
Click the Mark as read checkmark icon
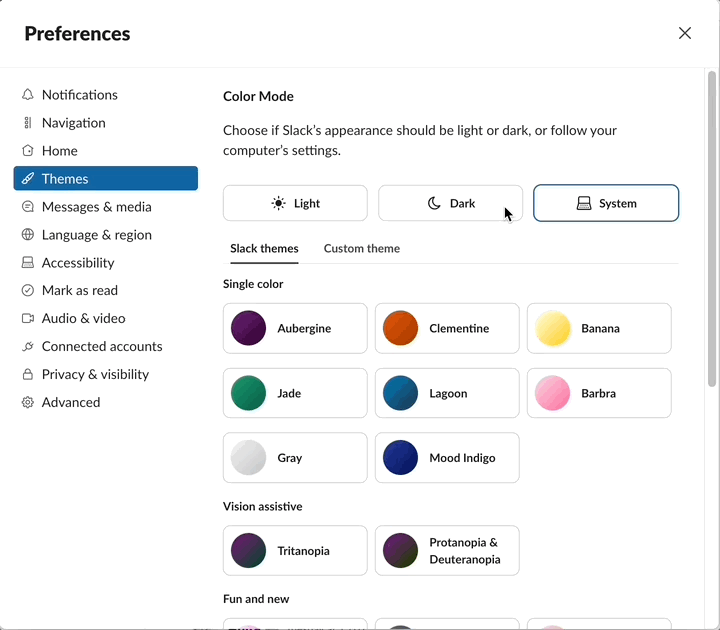pyautogui.click(x=28, y=290)
